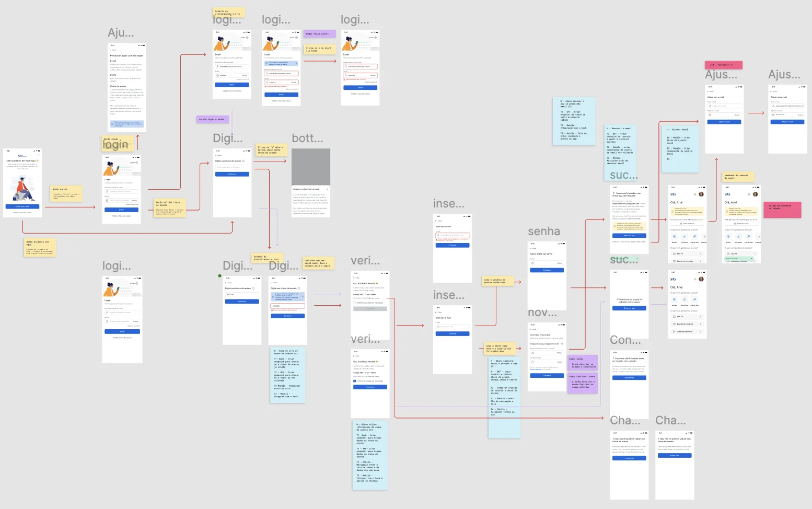812x509 pixels.
Task: Click 'Ajustar e-mail' button in first Ajus frame
Action: pos(724,122)
